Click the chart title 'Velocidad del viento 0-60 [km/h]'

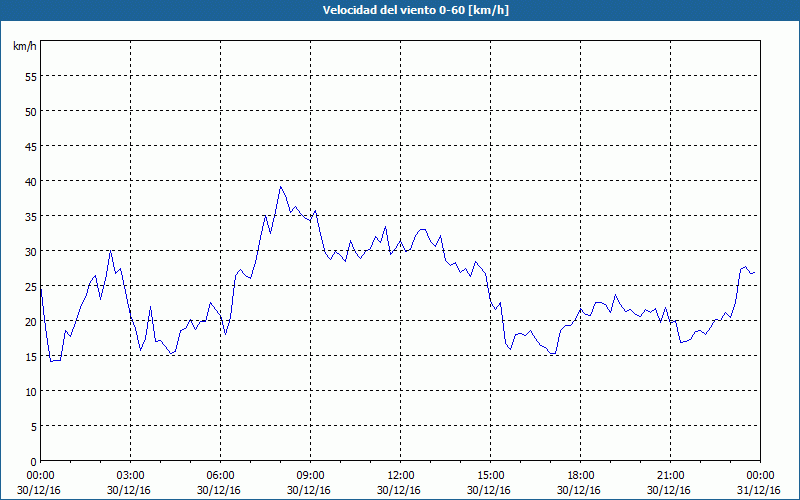click(416, 10)
